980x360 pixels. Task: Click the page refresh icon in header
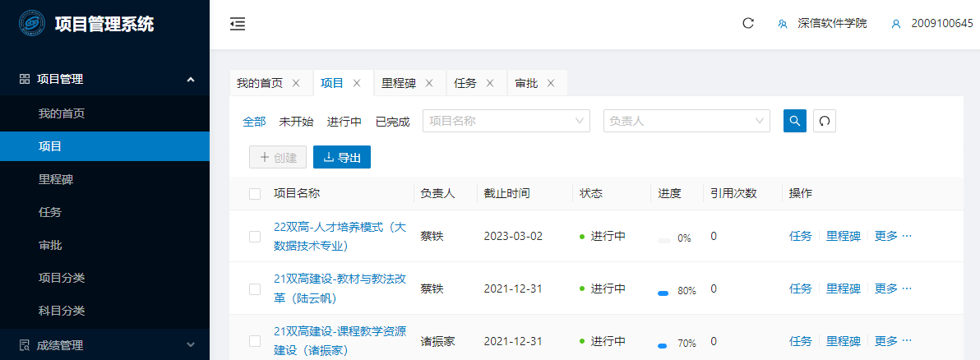point(748,24)
